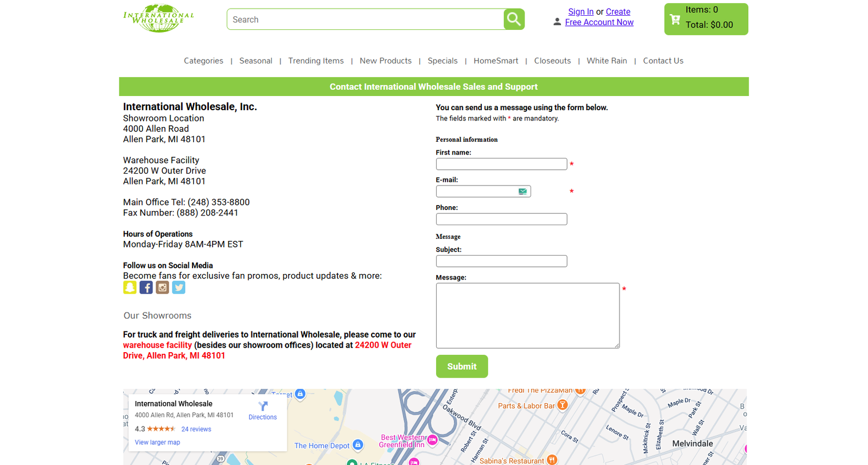Screen dimensions: 868x465
Task: Click the shopping cart icon
Action: (x=675, y=20)
